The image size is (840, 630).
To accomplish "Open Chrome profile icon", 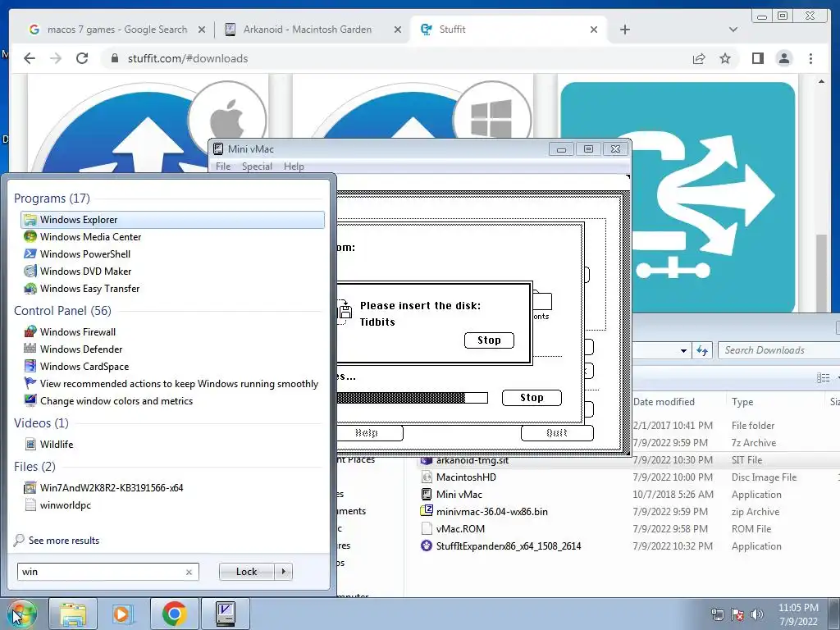I will click(x=783, y=58).
